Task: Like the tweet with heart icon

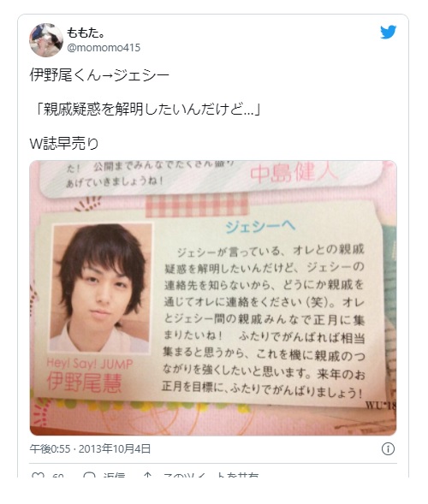Action: 38,475
